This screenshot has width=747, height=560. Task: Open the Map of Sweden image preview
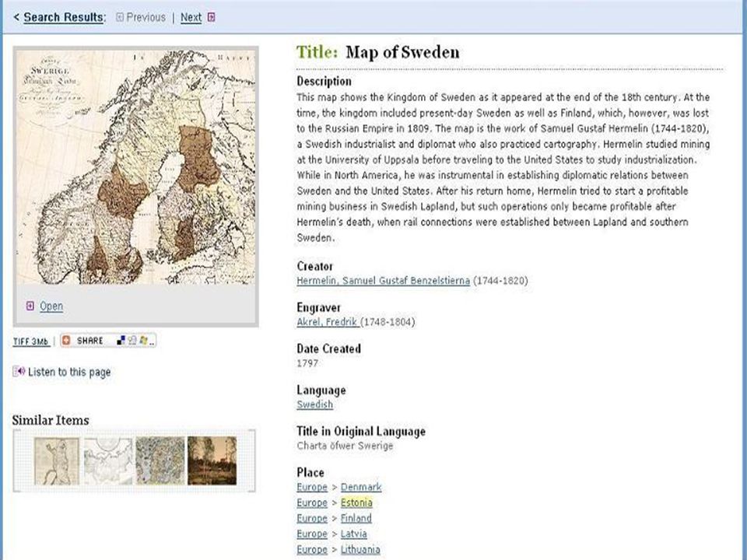point(135,167)
